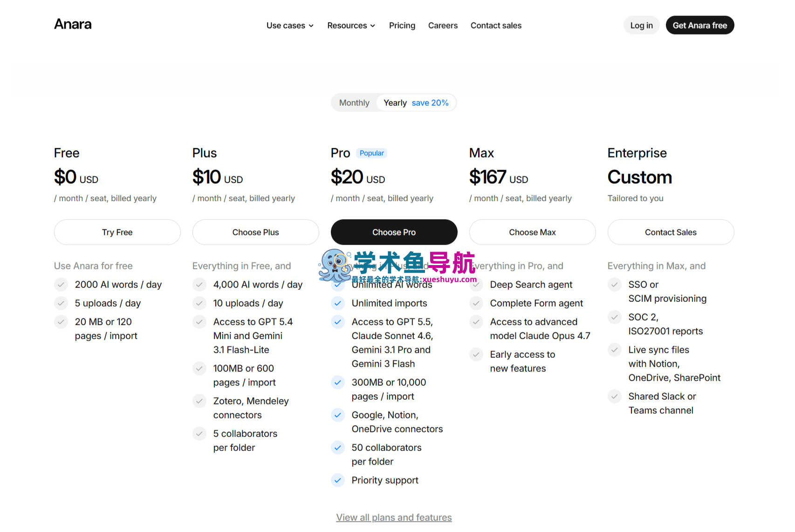Image resolution: width=795 pixels, height=532 pixels.
Task: Click 'Complete Form agent' feature
Action: (x=536, y=303)
